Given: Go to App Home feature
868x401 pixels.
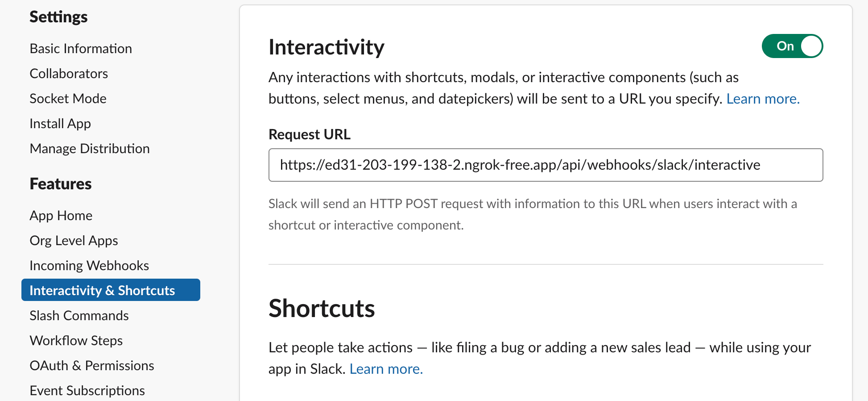Looking at the screenshot, I should coord(61,216).
